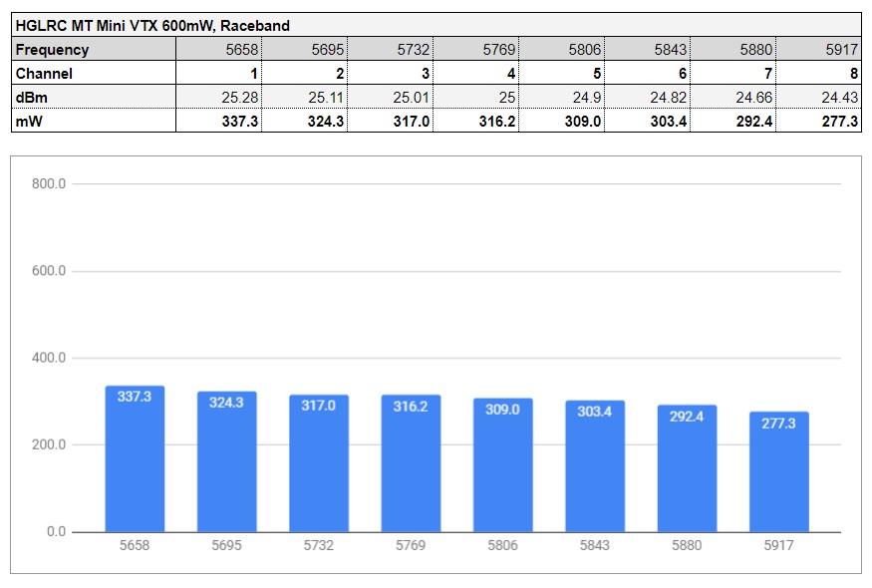Click the 0.0 y-axis label

coord(56,531)
